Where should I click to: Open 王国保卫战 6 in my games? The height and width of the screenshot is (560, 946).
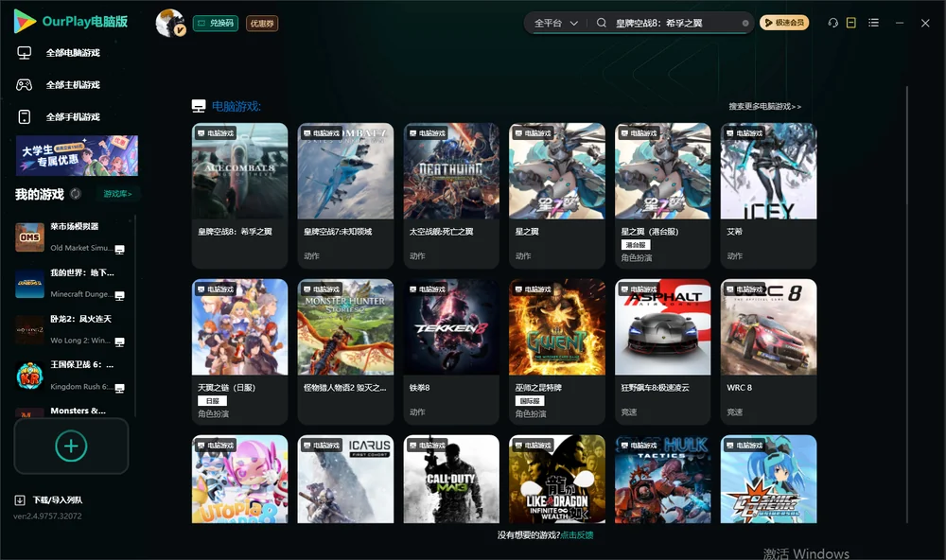click(x=71, y=376)
